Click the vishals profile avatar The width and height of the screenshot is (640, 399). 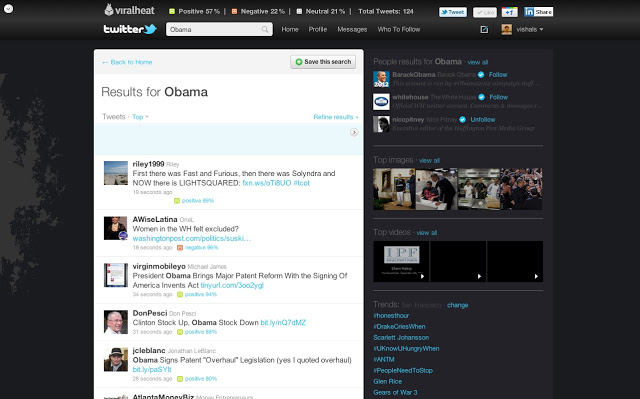pos(507,29)
